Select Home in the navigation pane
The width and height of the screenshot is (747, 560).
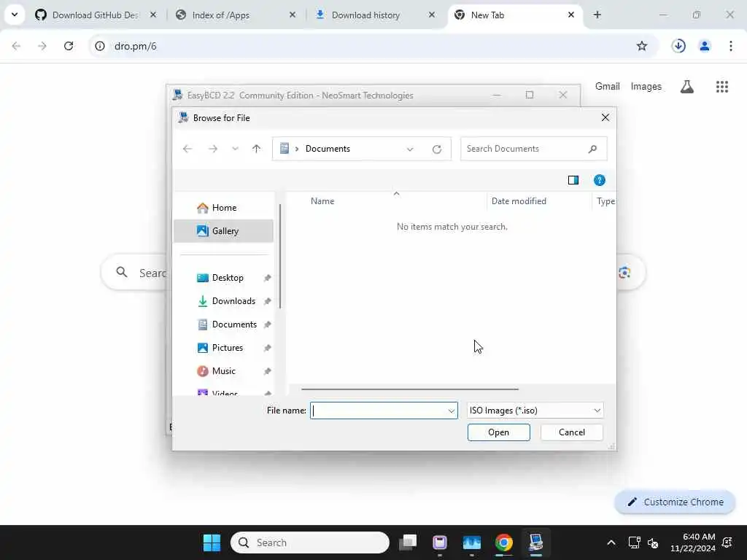(x=223, y=208)
